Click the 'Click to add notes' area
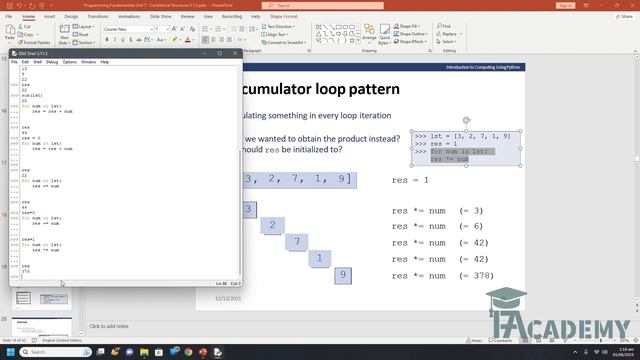Viewport: 640px width, 360px height. pyautogui.click(x=109, y=326)
